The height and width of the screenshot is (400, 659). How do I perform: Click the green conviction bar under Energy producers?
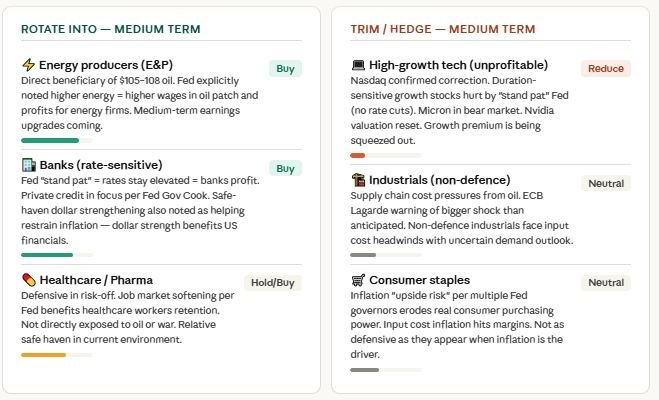50,141
